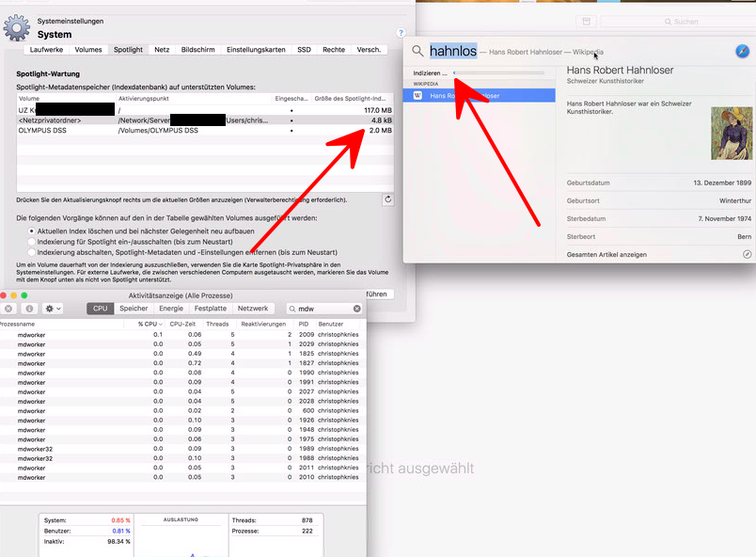Open the Netz tab

click(162, 50)
